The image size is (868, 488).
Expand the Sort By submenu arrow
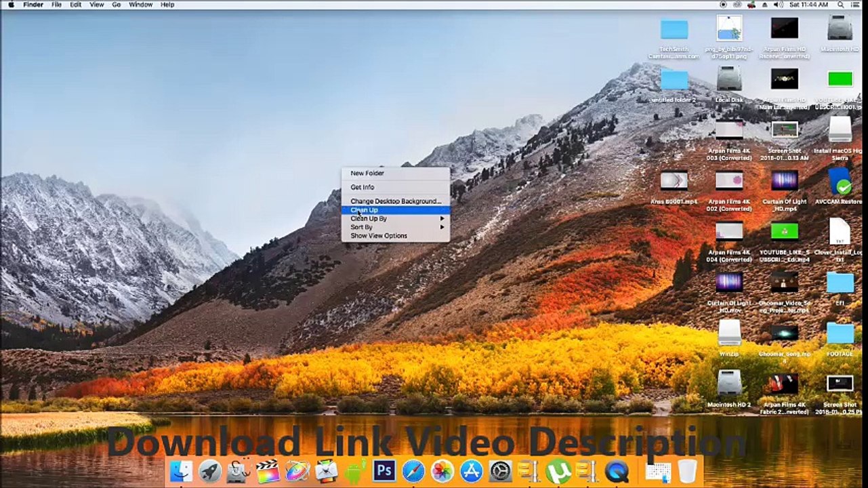coord(442,227)
